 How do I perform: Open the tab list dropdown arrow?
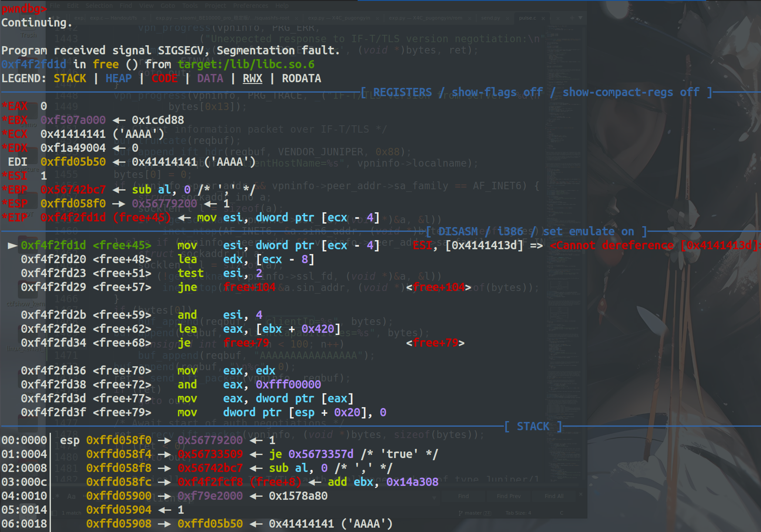(580, 18)
